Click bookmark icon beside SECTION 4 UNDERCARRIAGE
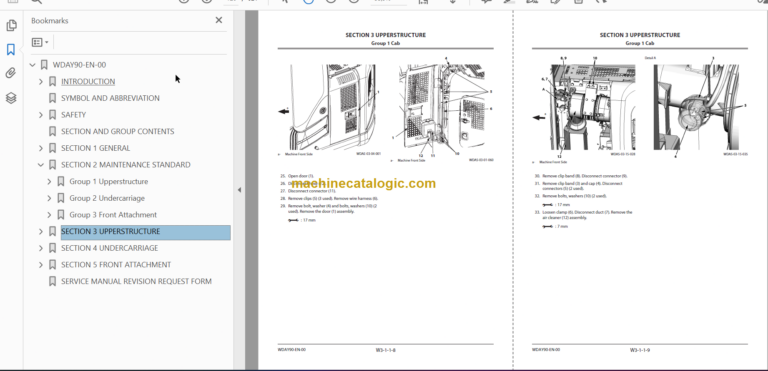 point(52,248)
